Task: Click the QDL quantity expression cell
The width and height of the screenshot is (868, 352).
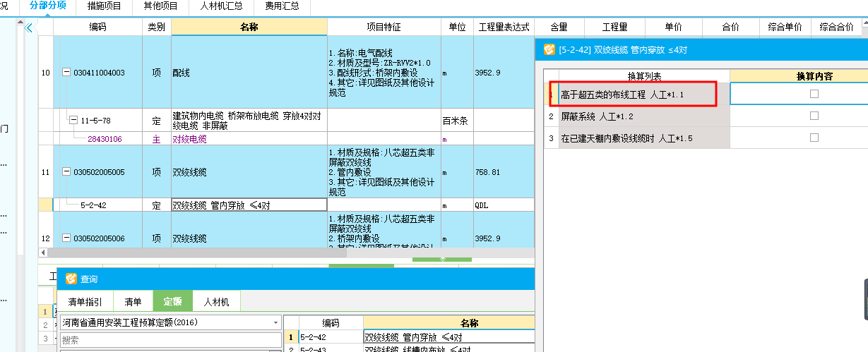Action: coord(504,205)
